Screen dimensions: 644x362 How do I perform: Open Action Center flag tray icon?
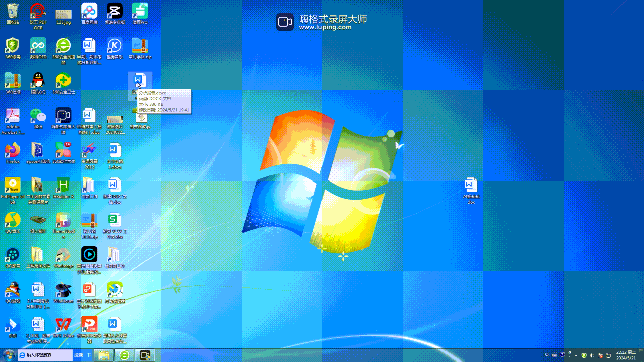tap(600, 355)
